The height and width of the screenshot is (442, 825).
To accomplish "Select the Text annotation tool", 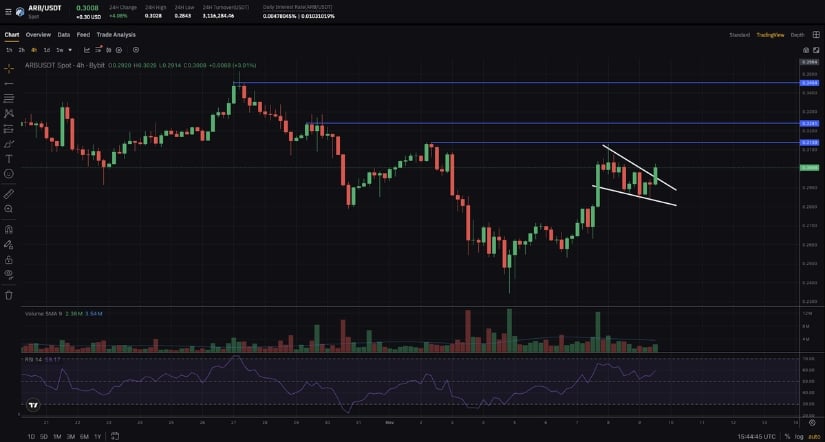I will (9, 158).
